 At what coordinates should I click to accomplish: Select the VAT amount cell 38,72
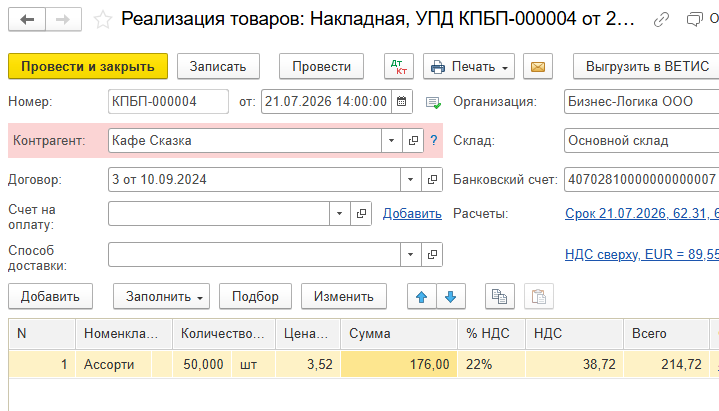click(575, 364)
